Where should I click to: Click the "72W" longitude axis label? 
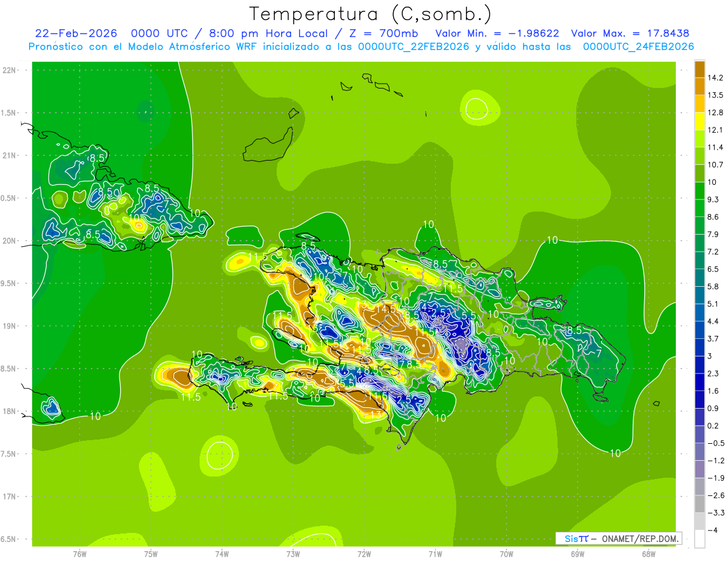[364, 554]
